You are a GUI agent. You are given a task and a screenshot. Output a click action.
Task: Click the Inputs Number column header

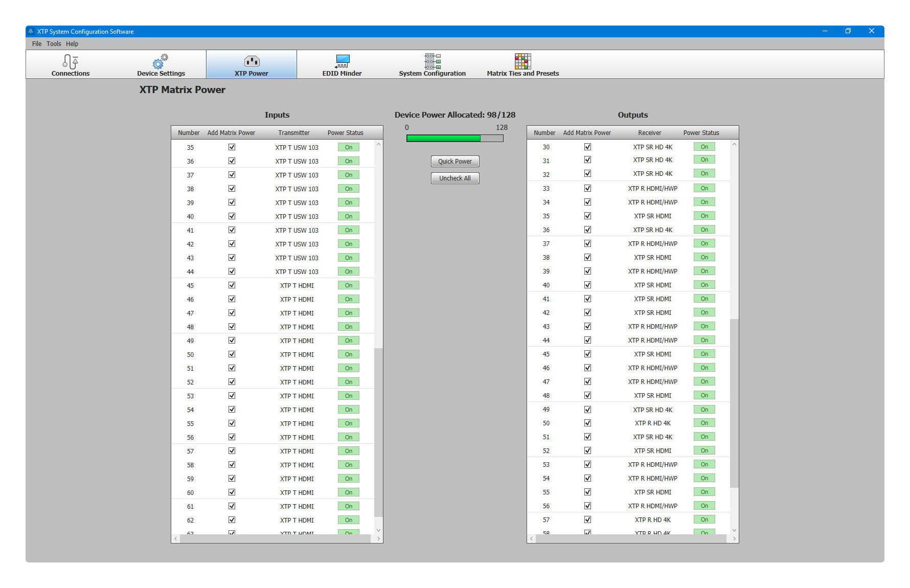pos(189,133)
